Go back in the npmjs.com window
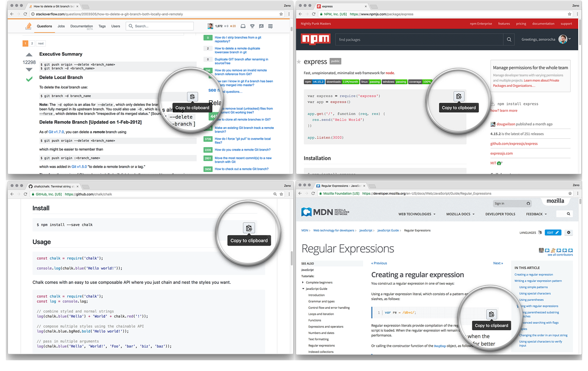Screen dimensions: 588x371 point(300,14)
